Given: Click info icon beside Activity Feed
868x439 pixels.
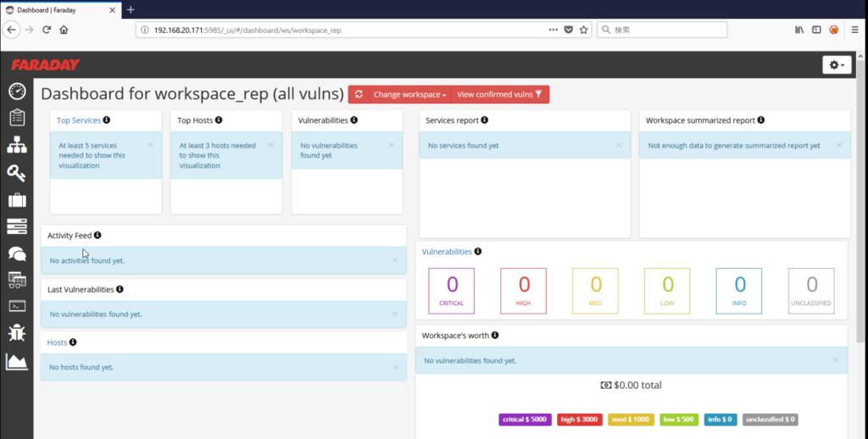Looking at the screenshot, I should 97,236.
